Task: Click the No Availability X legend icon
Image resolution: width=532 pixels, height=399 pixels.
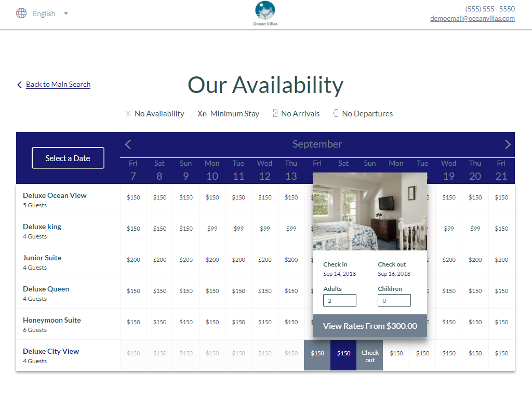Action: 128,114
